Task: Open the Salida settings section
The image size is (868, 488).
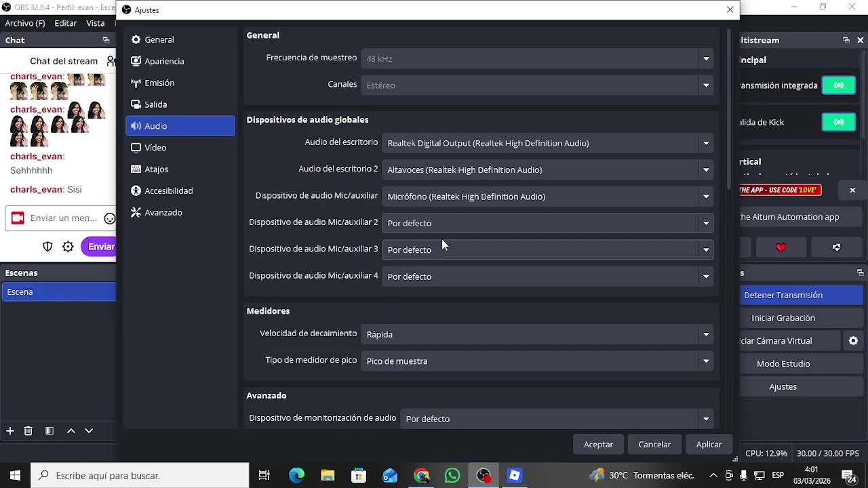Action: click(180, 104)
